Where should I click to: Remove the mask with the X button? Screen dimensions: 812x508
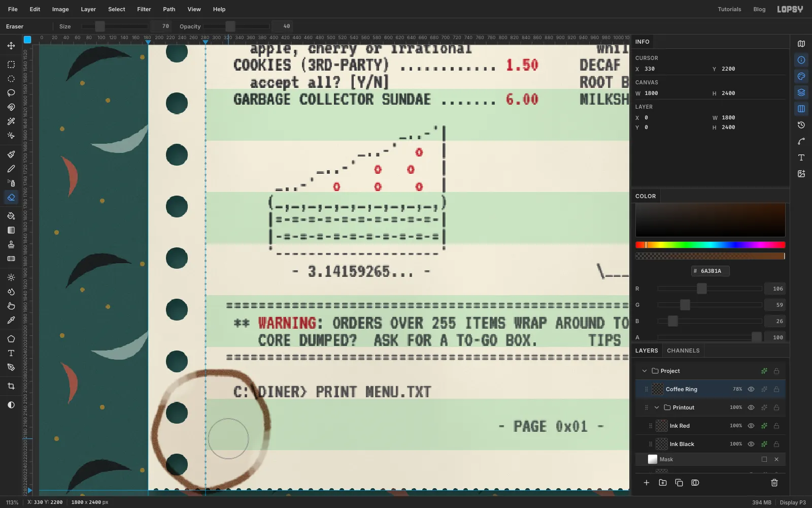(x=776, y=459)
